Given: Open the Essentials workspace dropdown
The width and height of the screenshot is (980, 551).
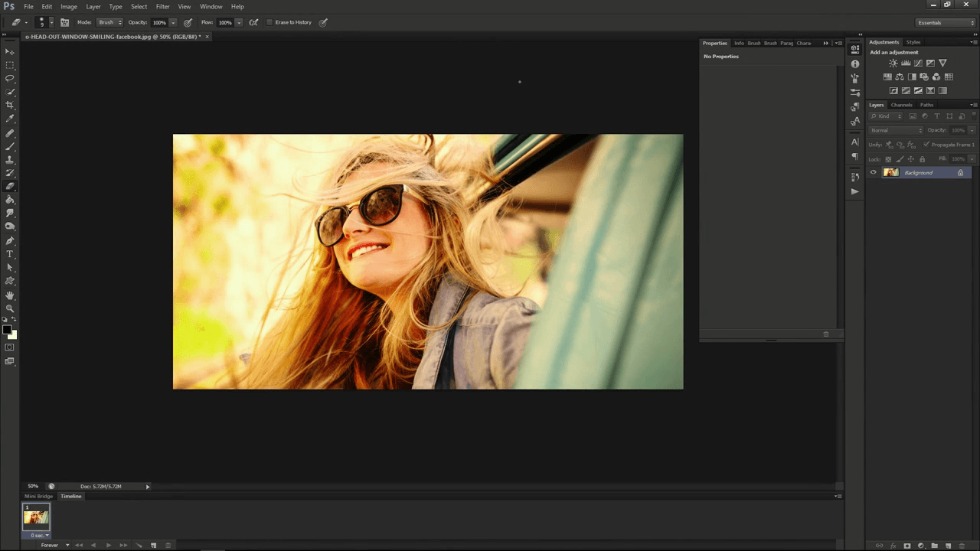Looking at the screenshot, I should point(946,23).
